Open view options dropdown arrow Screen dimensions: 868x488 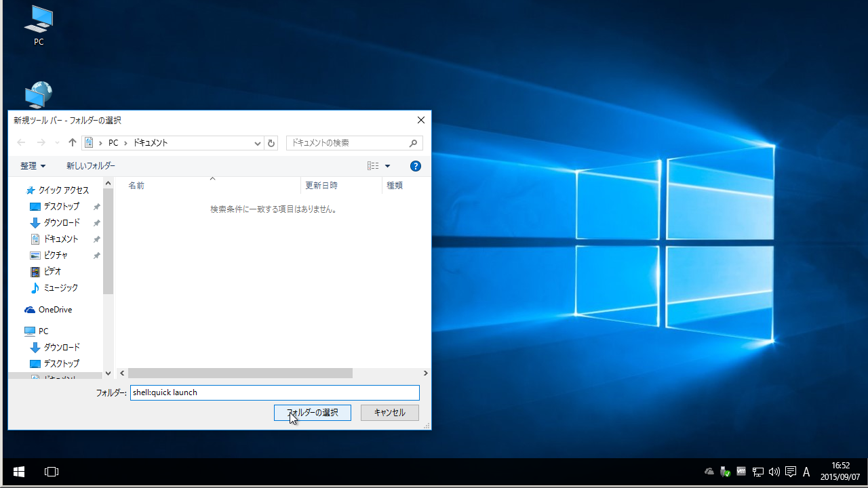click(388, 166)
